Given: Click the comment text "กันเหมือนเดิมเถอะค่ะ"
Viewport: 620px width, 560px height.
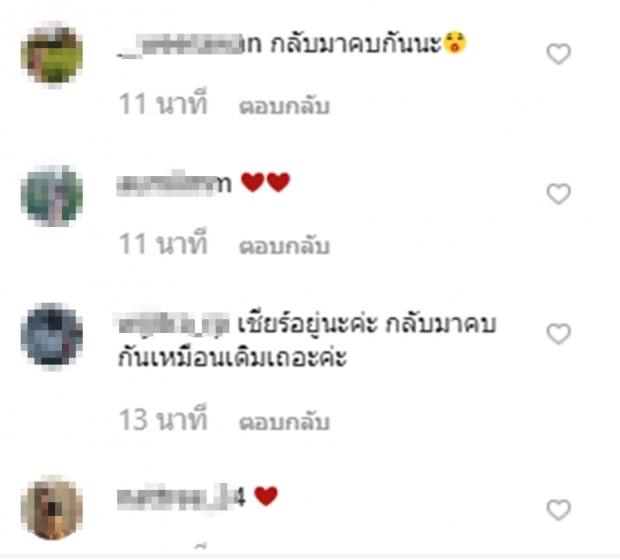Looking at the screenshot, I should coord(232,357).
